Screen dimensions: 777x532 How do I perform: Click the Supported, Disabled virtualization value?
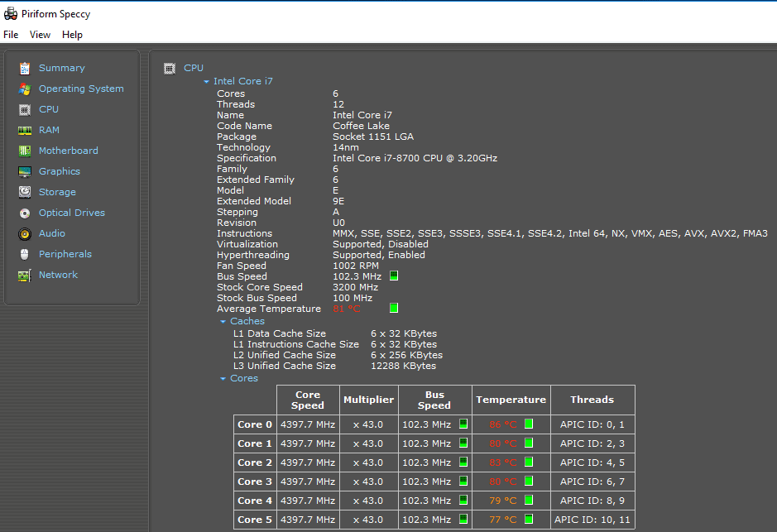tap(381, 244)
